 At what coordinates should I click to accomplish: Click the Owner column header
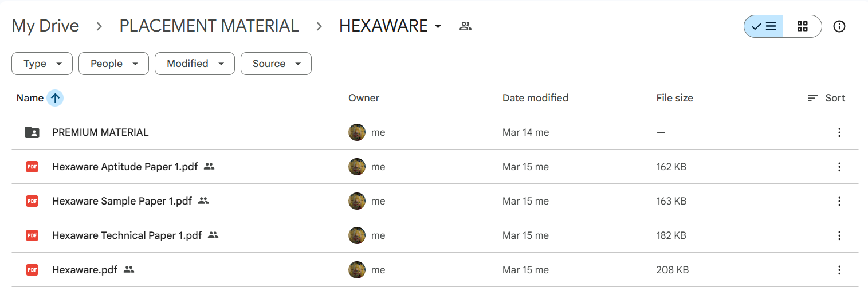point(364,98)
